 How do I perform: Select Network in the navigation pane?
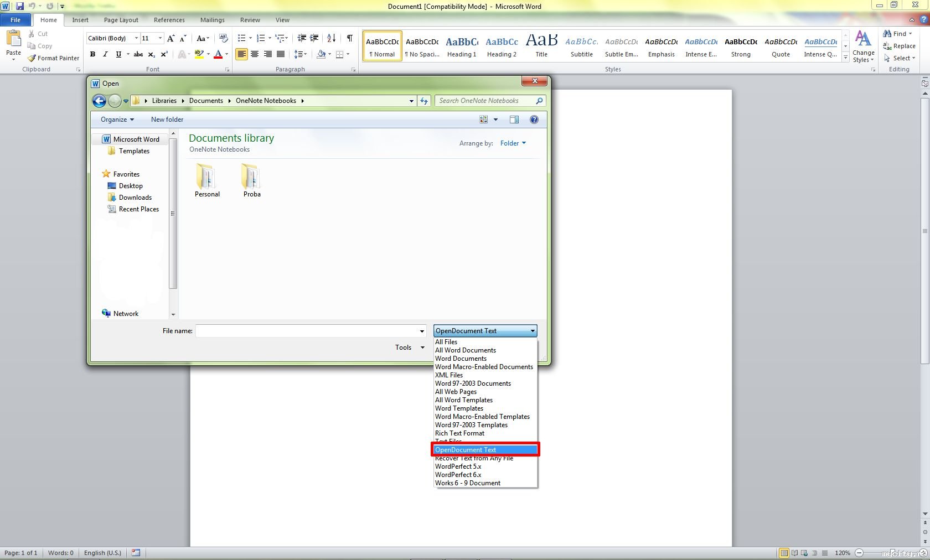[x=126, y=314]
